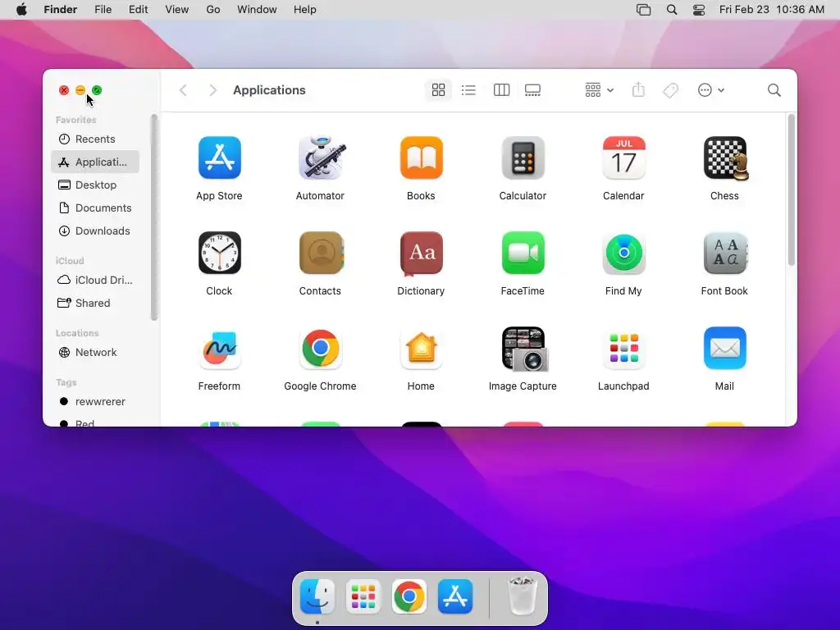This screenshot has width=840, height=630.
Task: Open Launchpad from the Dock
Action: [x=363, y=596]
